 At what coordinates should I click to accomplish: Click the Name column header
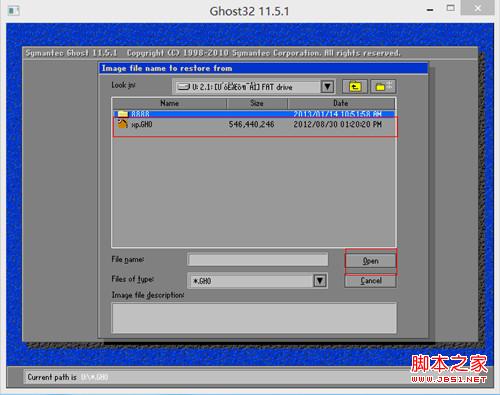169,103
